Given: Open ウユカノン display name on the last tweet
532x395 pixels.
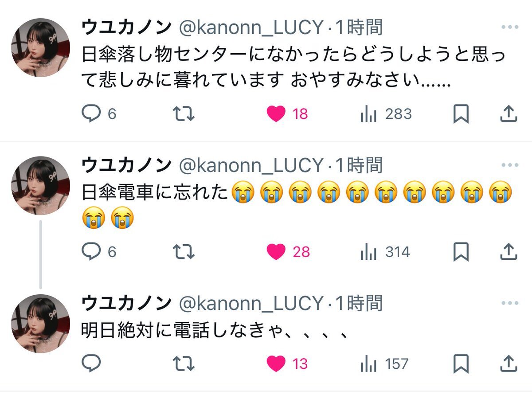Looking at the screenshot, I should tap(126, 304).
